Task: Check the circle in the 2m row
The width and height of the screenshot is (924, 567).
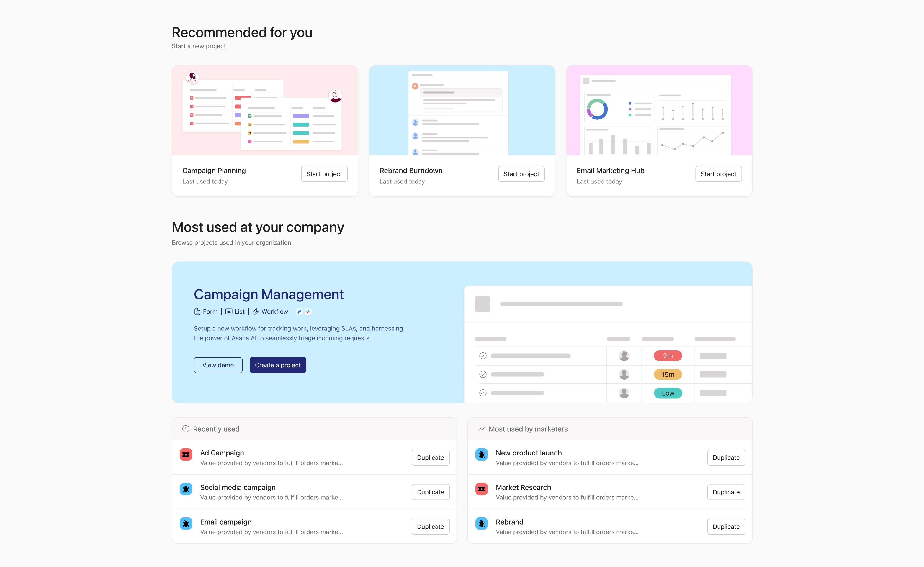Action: point(483,356)
